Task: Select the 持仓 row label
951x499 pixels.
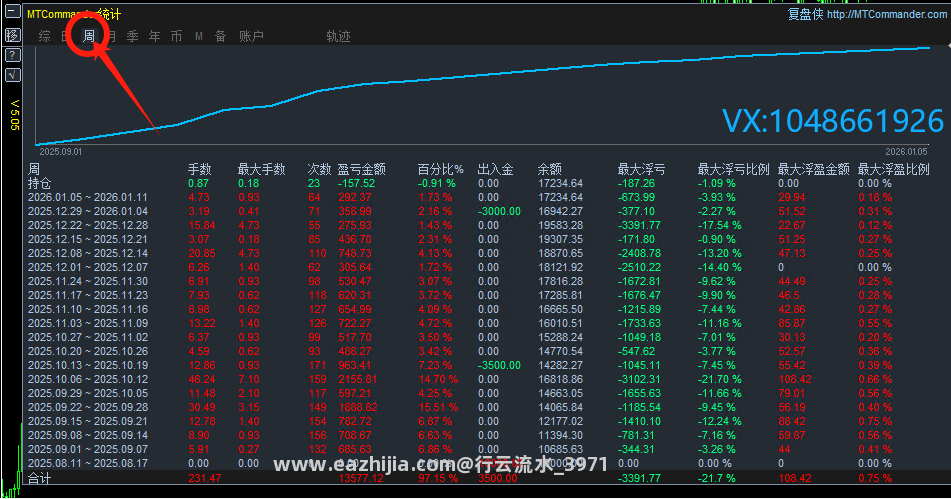Action: (39, 183)
